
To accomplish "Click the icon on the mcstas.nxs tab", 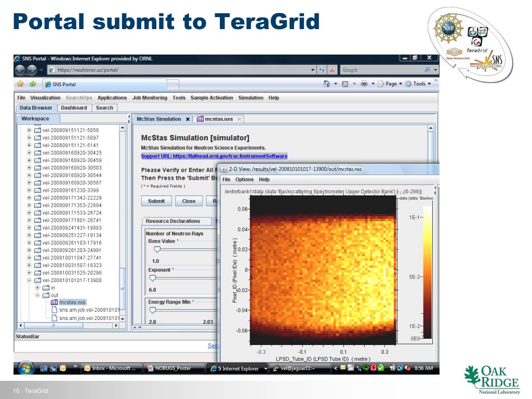I will click(x=200, y=119).
